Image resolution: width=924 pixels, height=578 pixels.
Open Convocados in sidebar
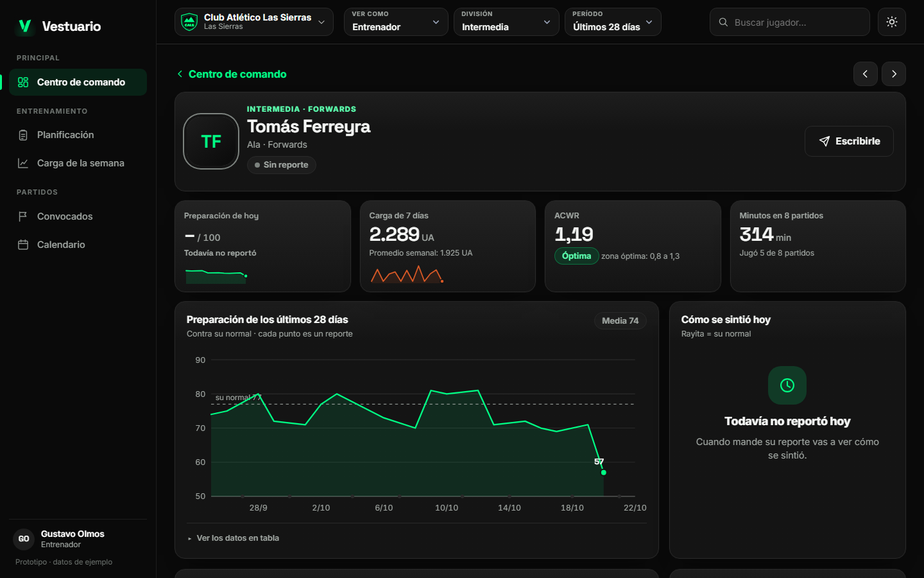click(x=78, y=216)
